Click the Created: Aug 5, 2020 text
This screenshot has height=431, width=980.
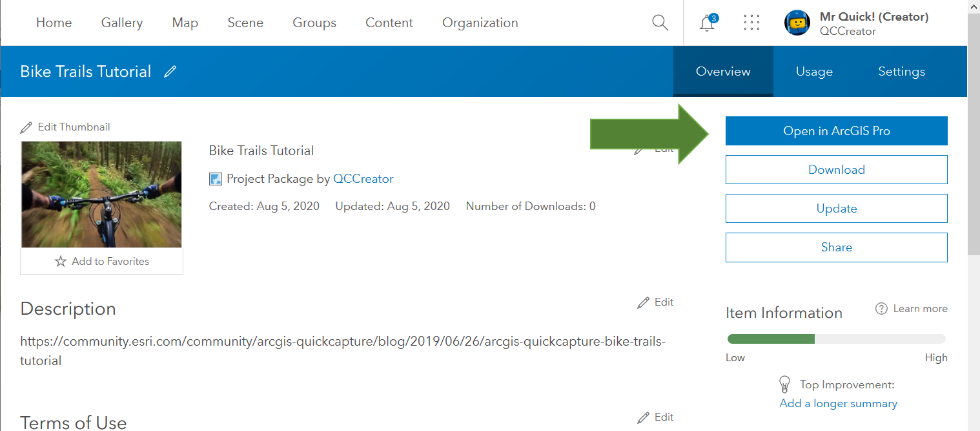(x=264, y=206)
